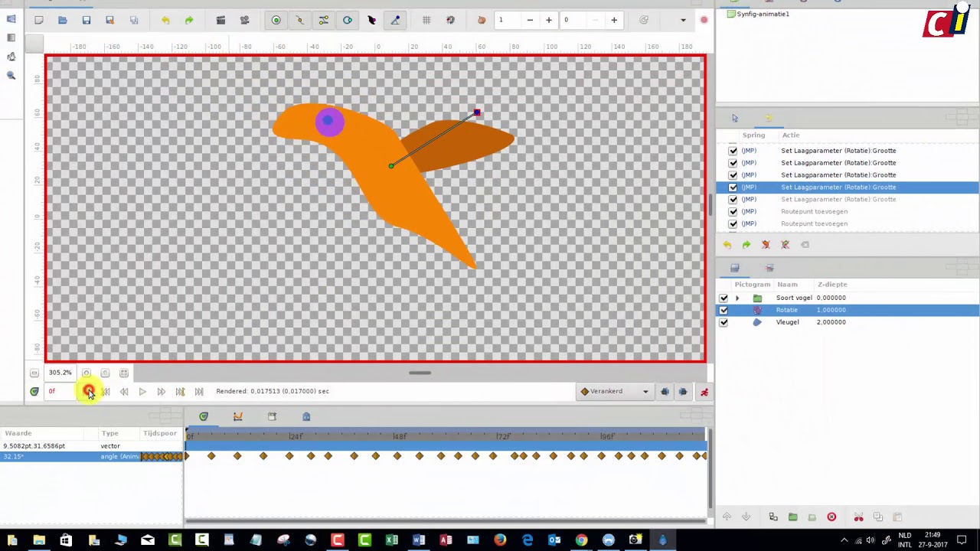This screenshot has width=980, height=551.
Task: Clear redo history icon
Action: [x=786, y=245]
